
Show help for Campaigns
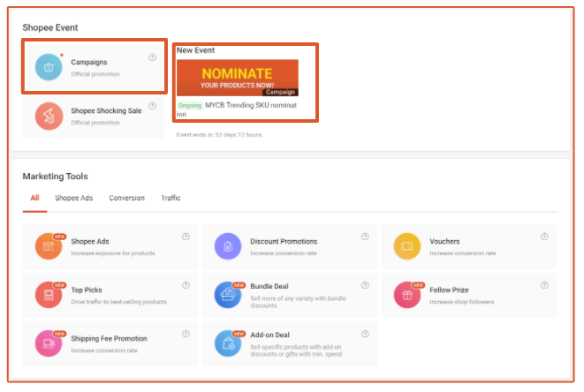tap(152, 57)
